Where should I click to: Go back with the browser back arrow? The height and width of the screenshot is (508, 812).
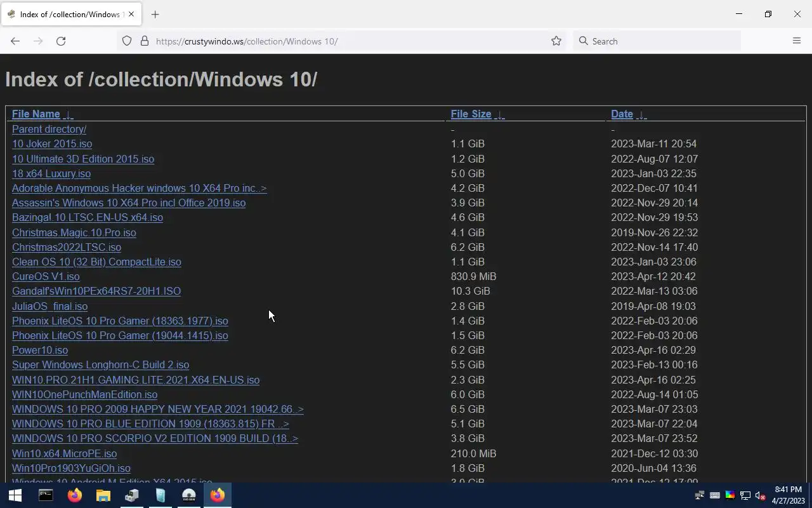pyautogui.click(x=15, y=41)
